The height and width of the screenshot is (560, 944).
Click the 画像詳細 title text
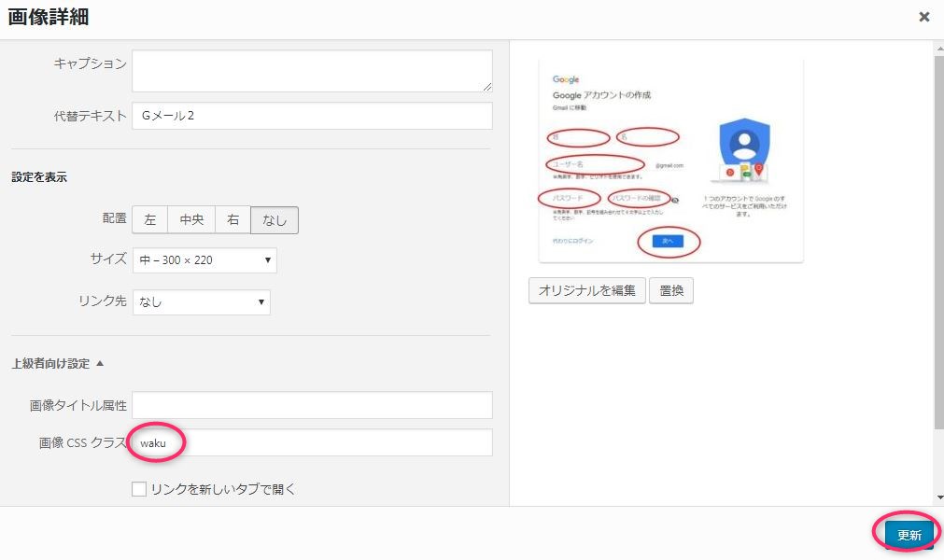pyautogui.click(x=49, y=17)
